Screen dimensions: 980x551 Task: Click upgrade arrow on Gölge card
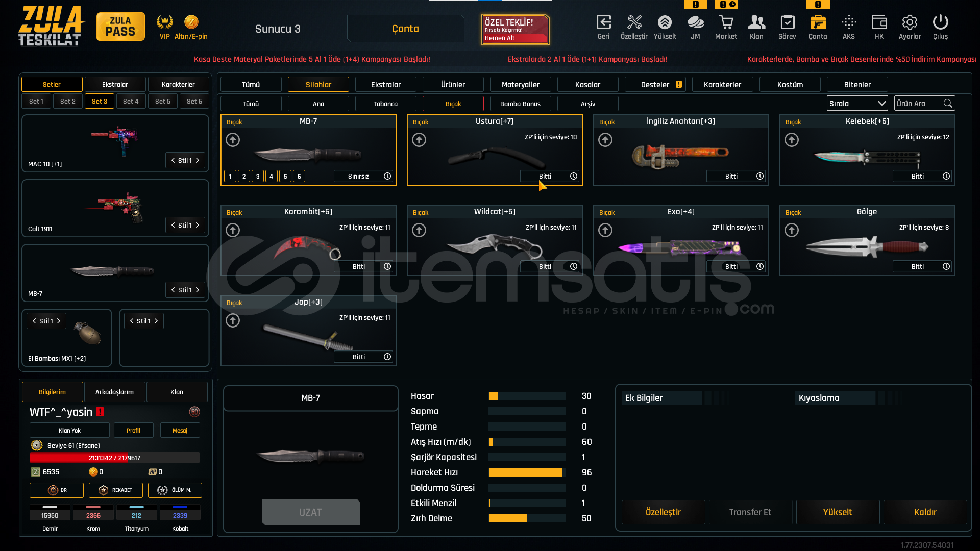click(x=792, y=230)
